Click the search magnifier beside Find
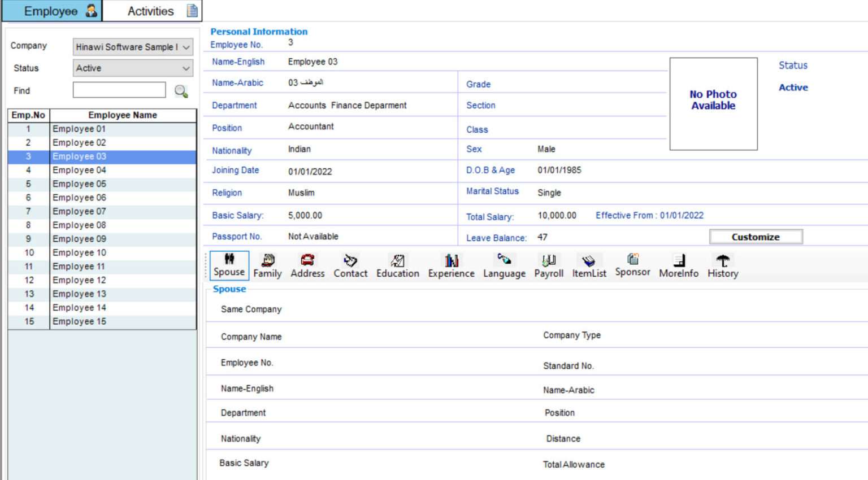The image size is (868, 480). click(x=181, y=91)
